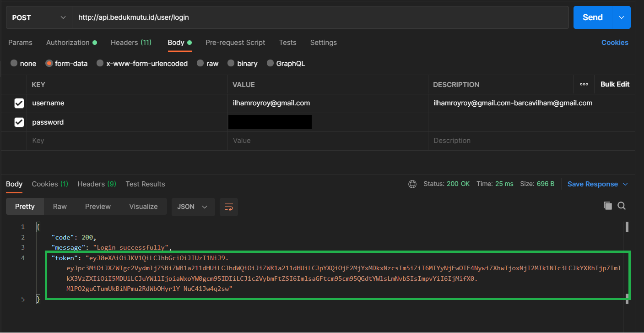Click the globe network icon near Status
This screenshot has width=644, height=333.
click(412, 184)
